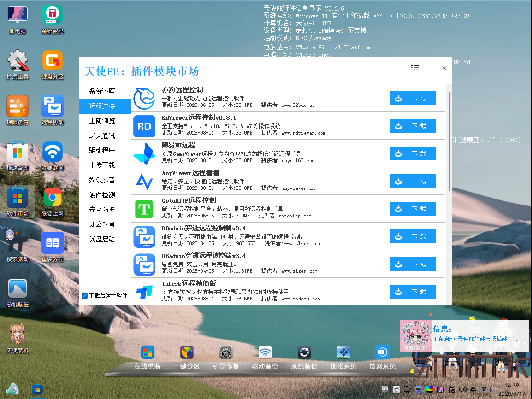The height and width of the screenshot is (399, 532).
Task: Download 网易UU远程
Action: pyautogui.click(x=413, y=153)
